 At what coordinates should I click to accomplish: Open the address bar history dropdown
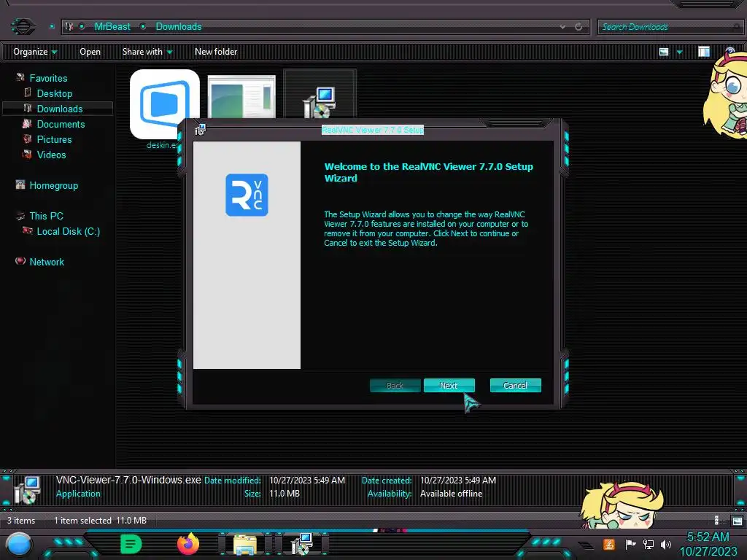[x=562, y=27]
